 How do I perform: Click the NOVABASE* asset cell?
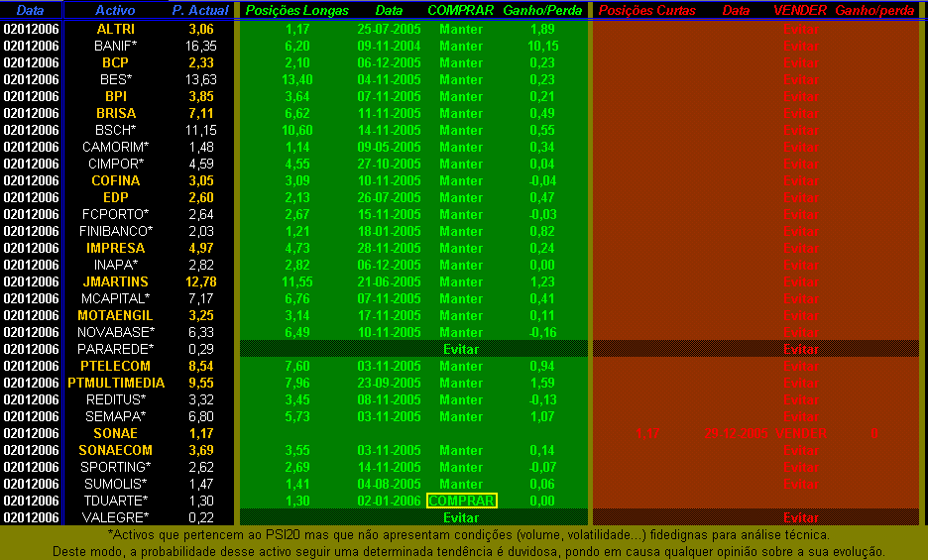point(115,333)
